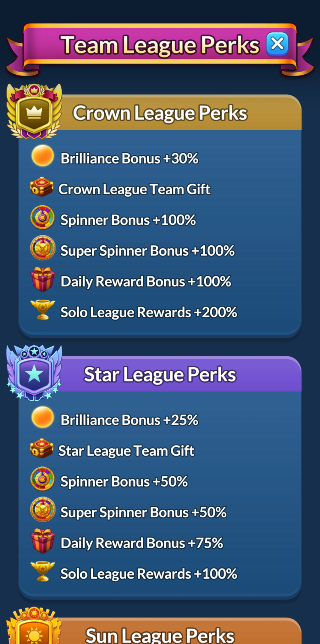The width and height of the screenshot is (320, 644).
Task: Click the gift box beside Daily Reward Bonus +75%
Action: click(43, 541)
